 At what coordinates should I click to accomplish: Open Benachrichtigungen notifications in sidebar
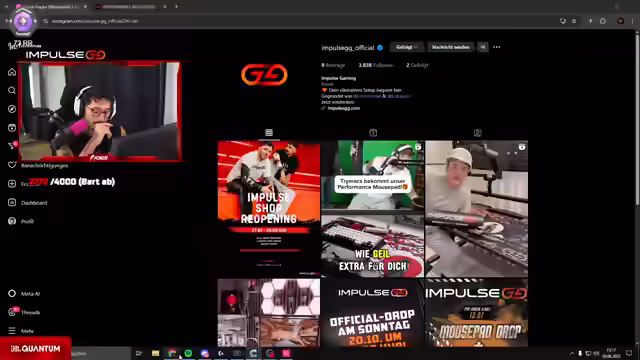38,165
